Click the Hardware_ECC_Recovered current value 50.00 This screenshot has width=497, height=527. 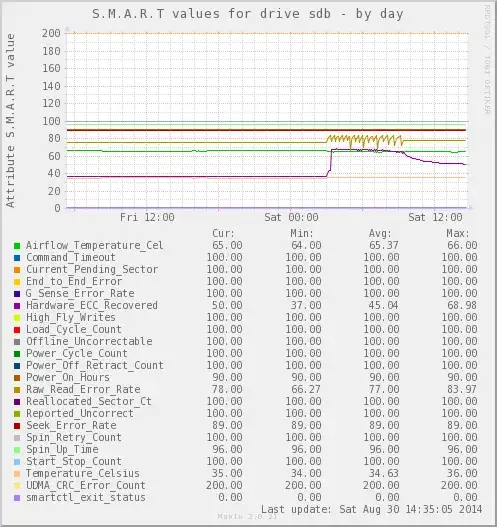227,306
